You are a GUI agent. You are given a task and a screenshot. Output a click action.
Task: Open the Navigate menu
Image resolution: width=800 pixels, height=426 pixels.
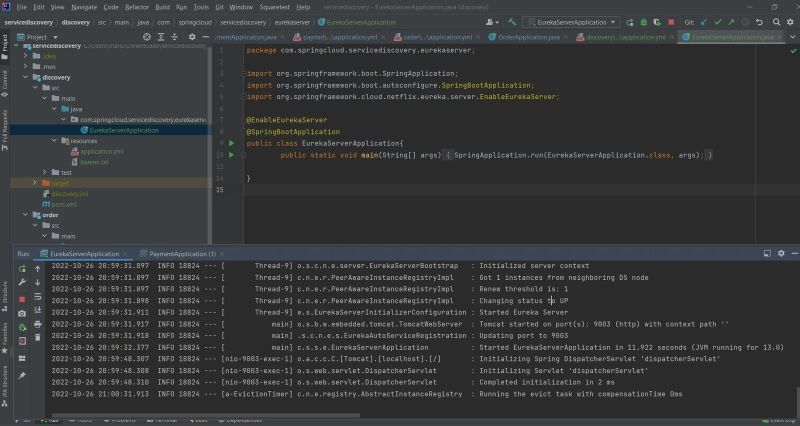point(84,7)
